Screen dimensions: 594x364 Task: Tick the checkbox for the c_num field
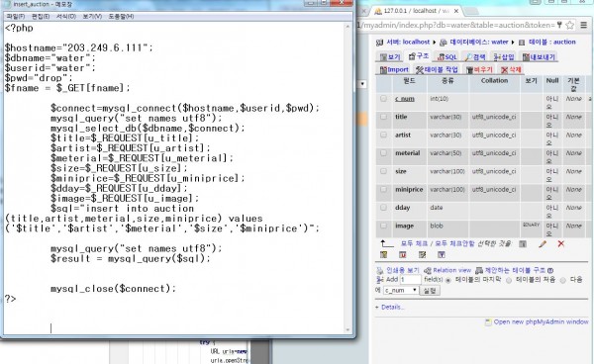point(383,98)
